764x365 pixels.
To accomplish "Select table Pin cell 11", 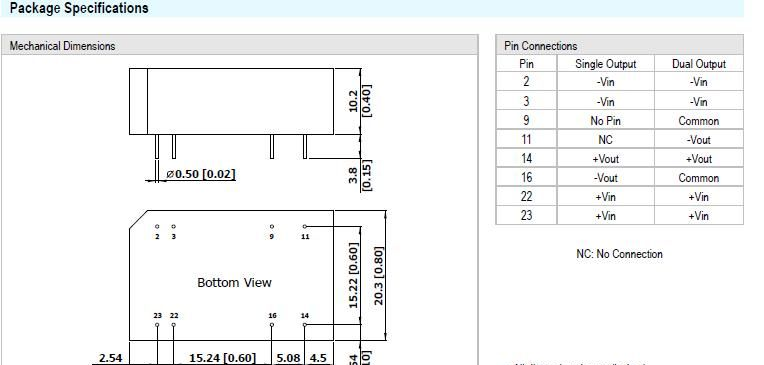I will coord(526,139).
